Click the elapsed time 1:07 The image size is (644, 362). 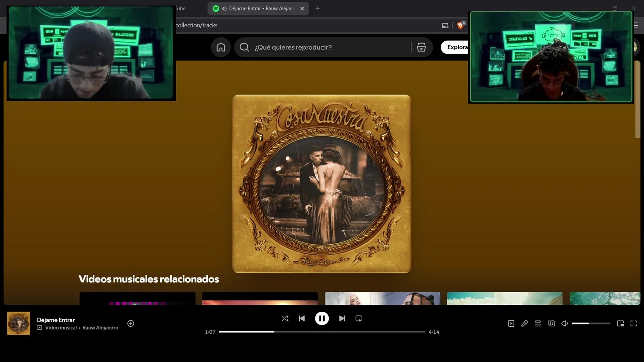[x=210, y=332]
